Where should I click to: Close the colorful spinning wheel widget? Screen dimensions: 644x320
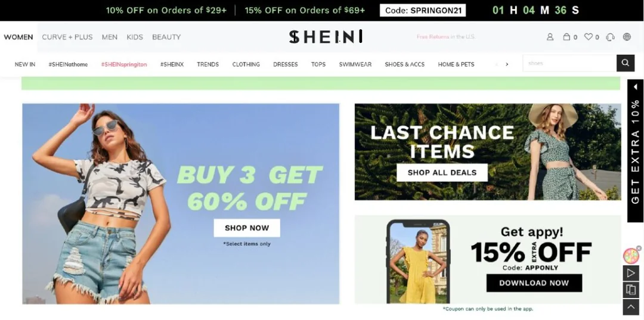(x=639, y=248)
